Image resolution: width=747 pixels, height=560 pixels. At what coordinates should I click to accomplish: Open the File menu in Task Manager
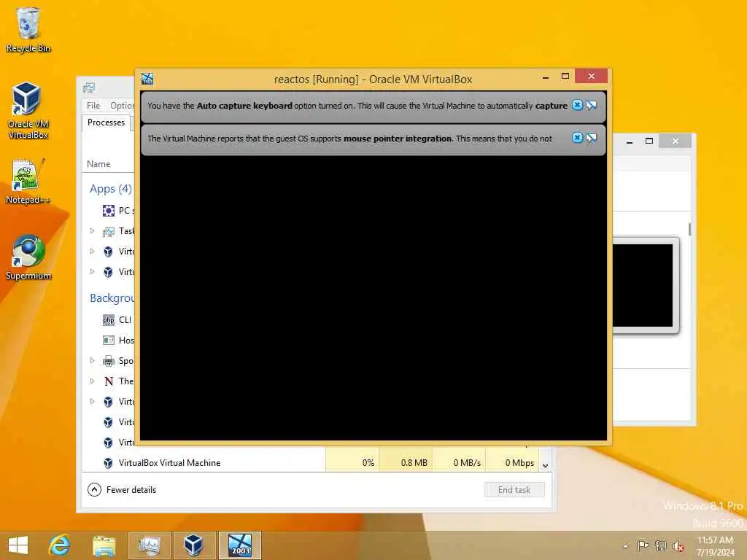pyautogui.click(x=93, y=105)
